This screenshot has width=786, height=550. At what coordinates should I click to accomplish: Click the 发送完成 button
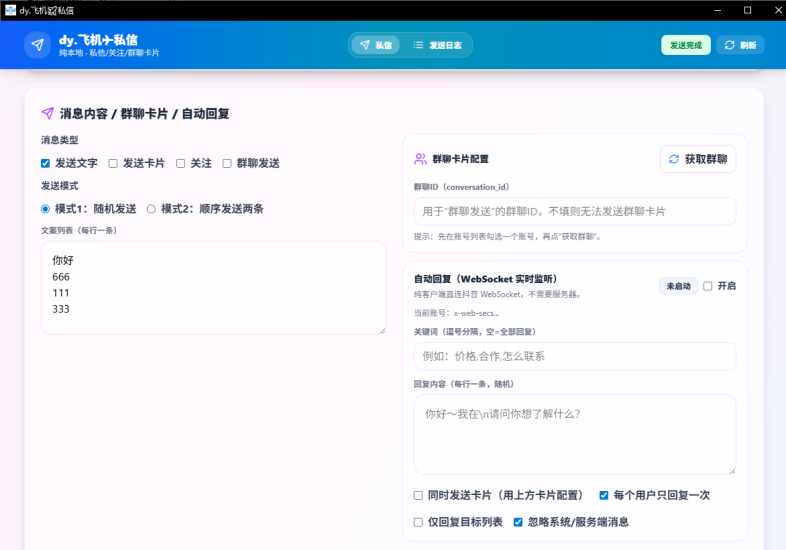point(686,45)
